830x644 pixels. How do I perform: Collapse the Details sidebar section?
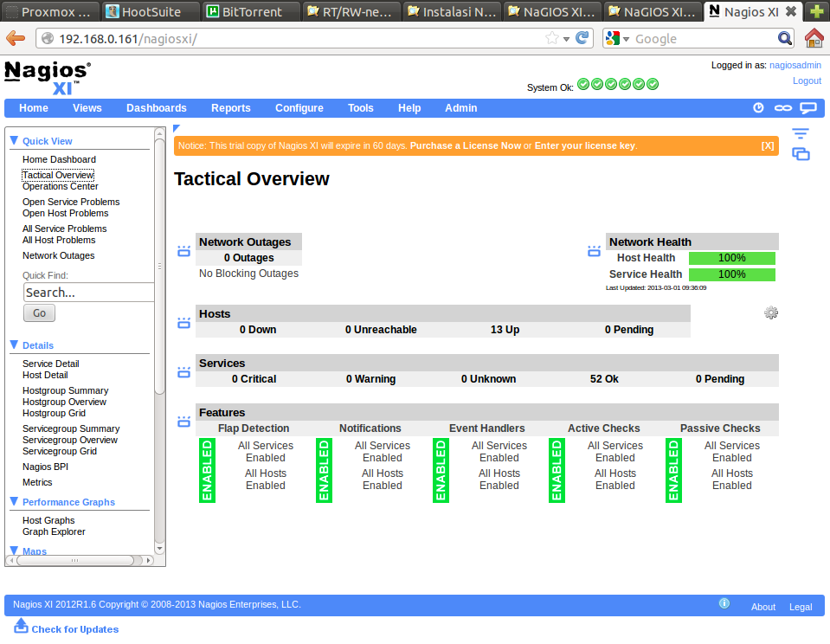pyautogui.click(x=14, y=345)
